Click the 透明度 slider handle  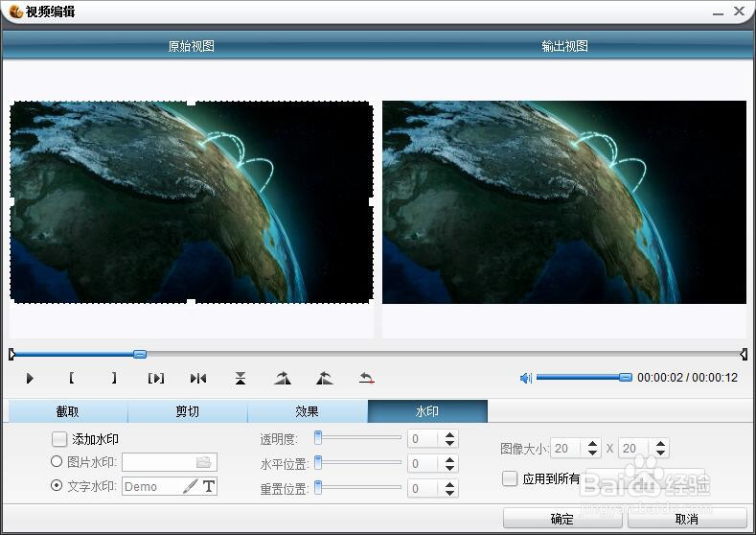tap(318, 437)
